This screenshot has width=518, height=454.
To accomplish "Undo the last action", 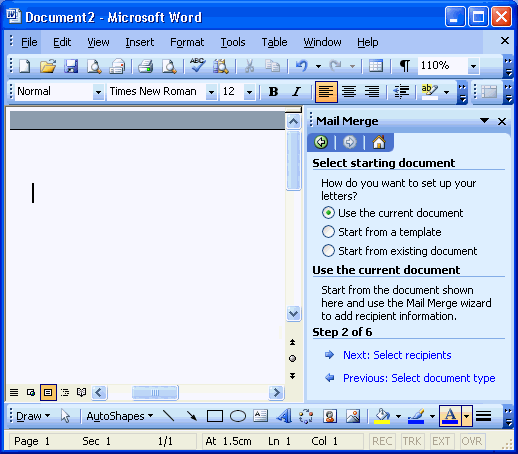I will pyautogui.click(x=302, y=66).
